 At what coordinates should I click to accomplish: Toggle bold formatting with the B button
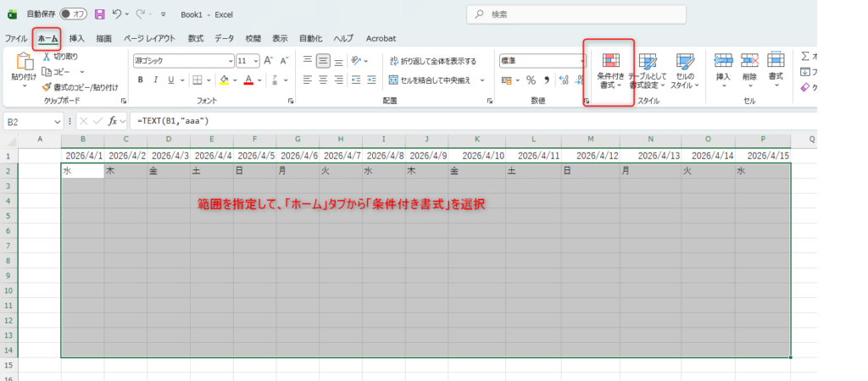pos(141,80)
